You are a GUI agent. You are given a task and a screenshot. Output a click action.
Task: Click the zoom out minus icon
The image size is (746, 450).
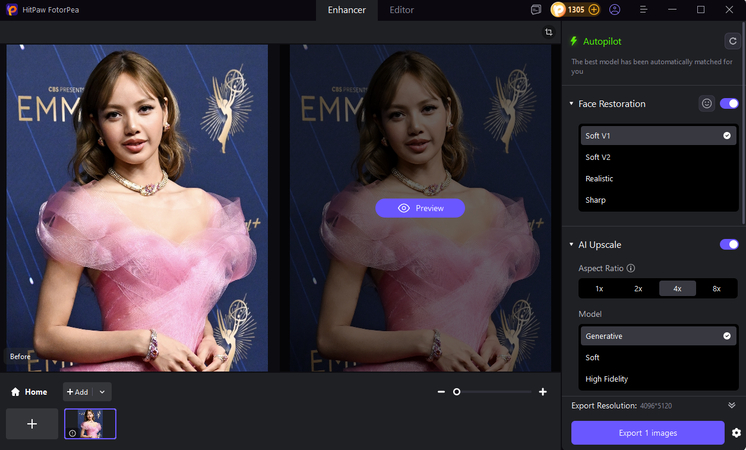(441, 392)
